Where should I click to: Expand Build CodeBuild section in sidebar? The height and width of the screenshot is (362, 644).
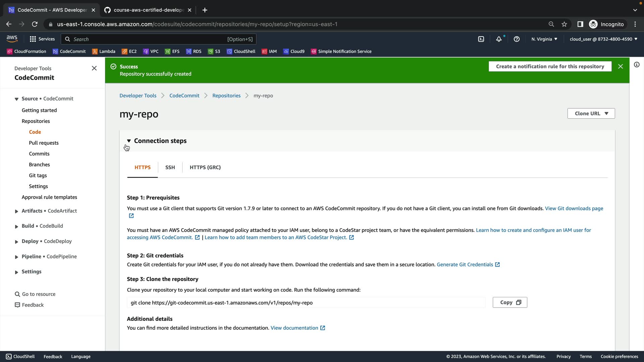tap(16, 226)
